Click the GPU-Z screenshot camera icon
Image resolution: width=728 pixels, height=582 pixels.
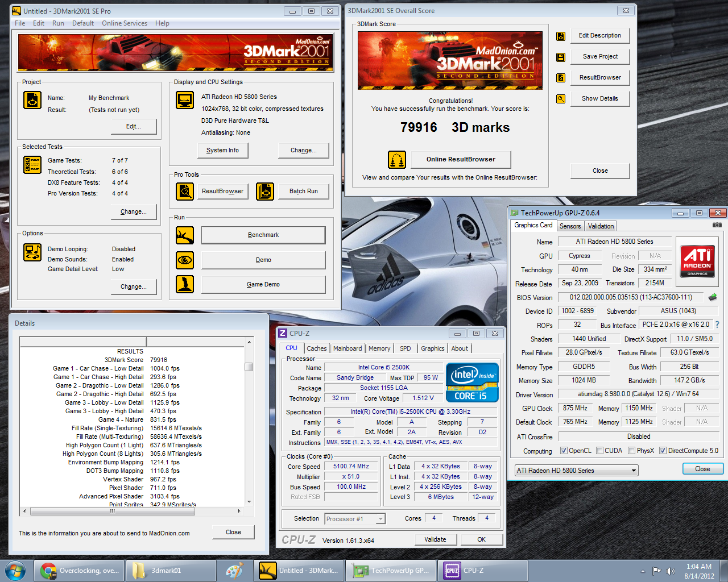tap(717, 225)
